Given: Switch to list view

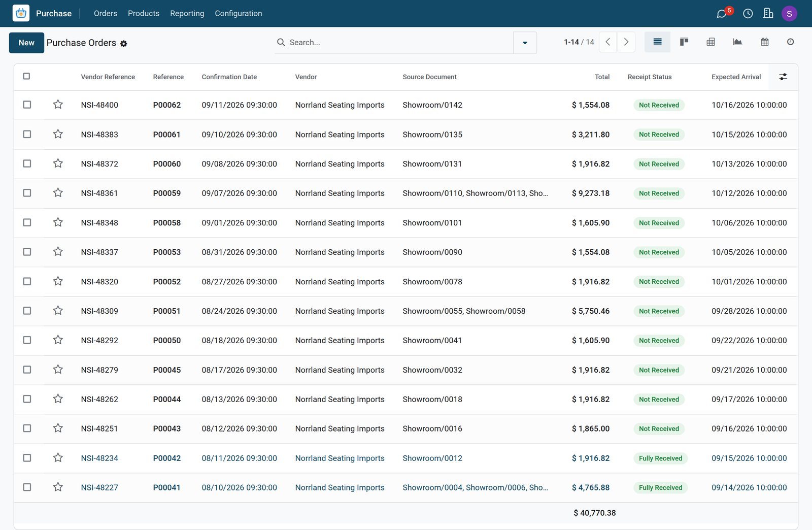Looking at the screenshot, I should [x=657, y=42].
